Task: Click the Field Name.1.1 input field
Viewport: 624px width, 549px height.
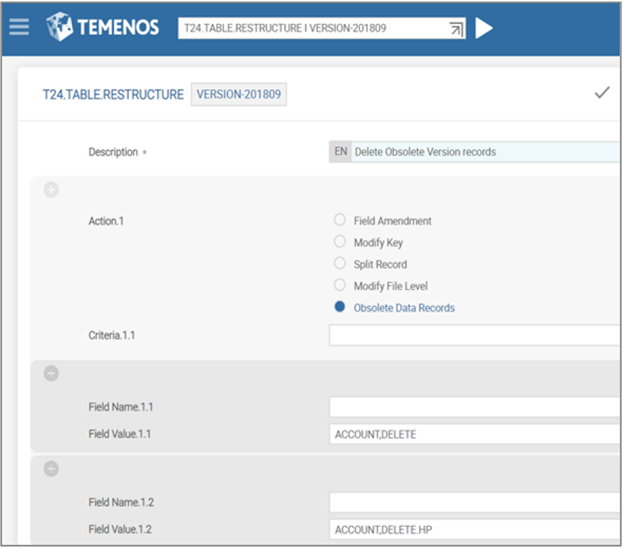Action: click(x=475, y=407)
